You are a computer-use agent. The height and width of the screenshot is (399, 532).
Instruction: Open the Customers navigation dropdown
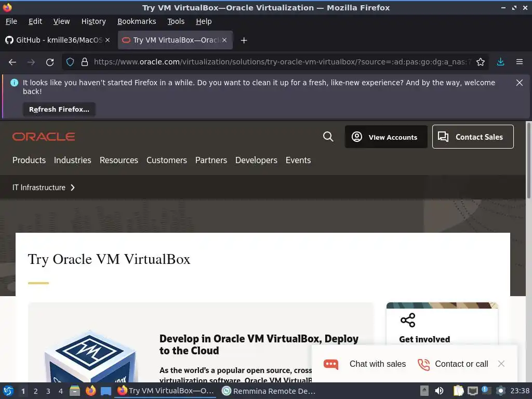click(x=167, y=160)
